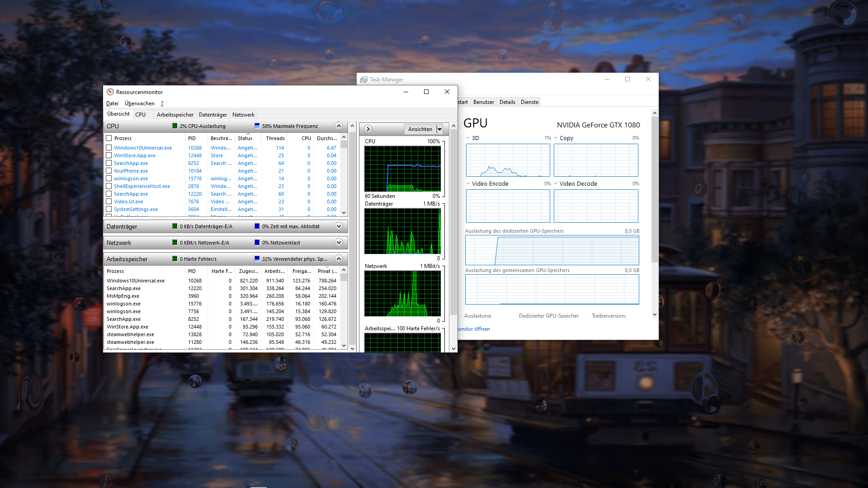Click blue Maximale Frequenz indicator square
The width and height of the screenshot is (868, 488).
257,126
